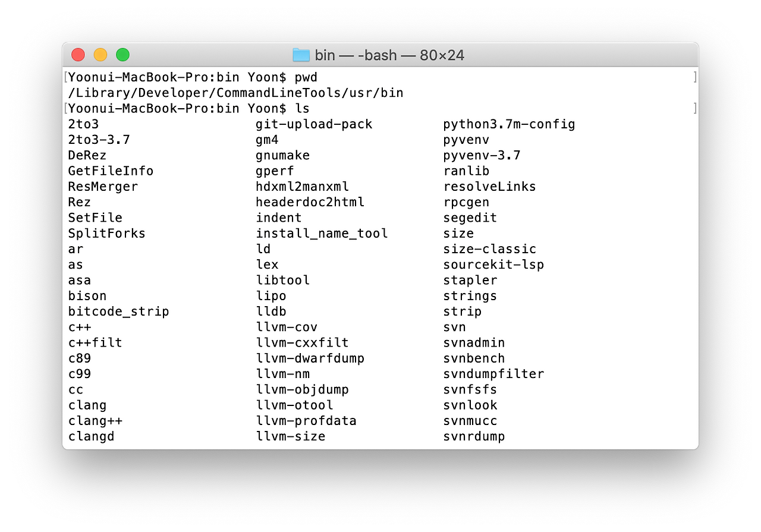Viewport: 761px width, 532px height.
Task: Click the 'svndumpfilter' entry
Action: (493, 374)
